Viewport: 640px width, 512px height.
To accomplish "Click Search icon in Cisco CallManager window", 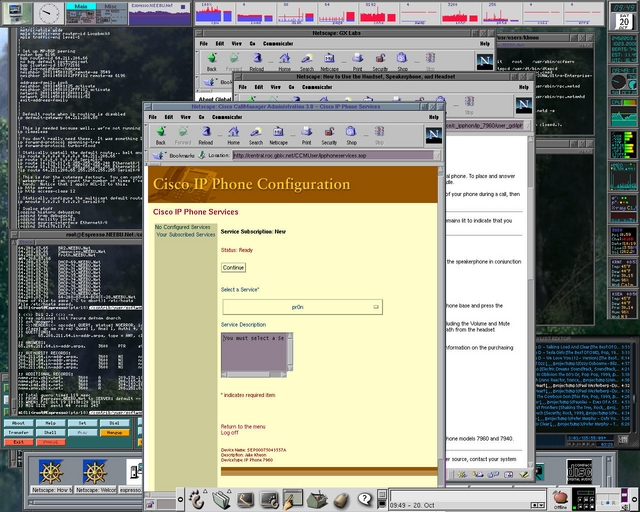I will coord(256,135).
